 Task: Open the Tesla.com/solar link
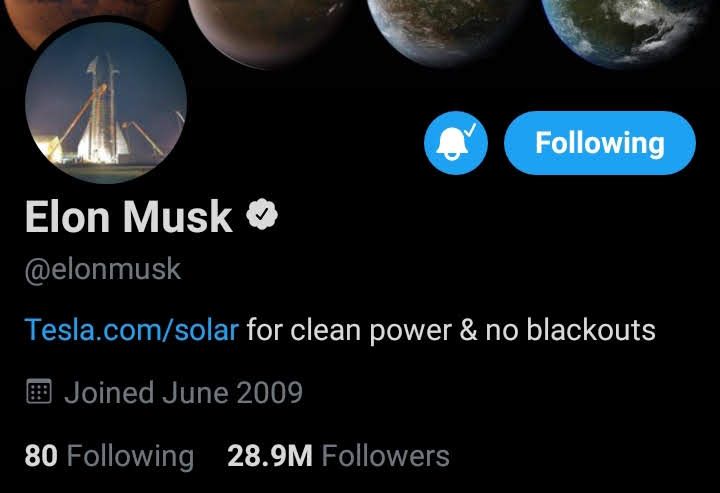[132, 329]
